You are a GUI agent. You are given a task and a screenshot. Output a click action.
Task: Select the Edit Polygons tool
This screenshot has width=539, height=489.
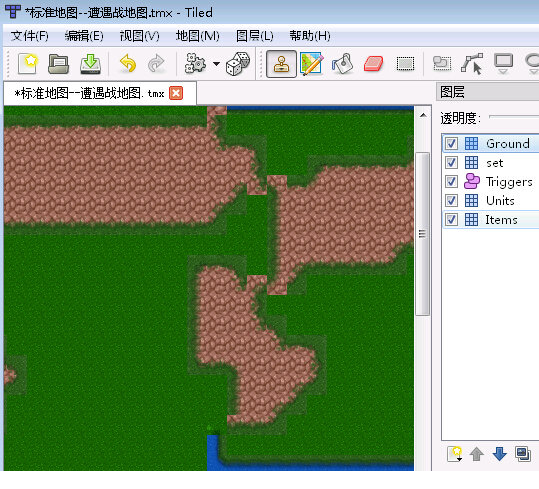pos(472,64)
